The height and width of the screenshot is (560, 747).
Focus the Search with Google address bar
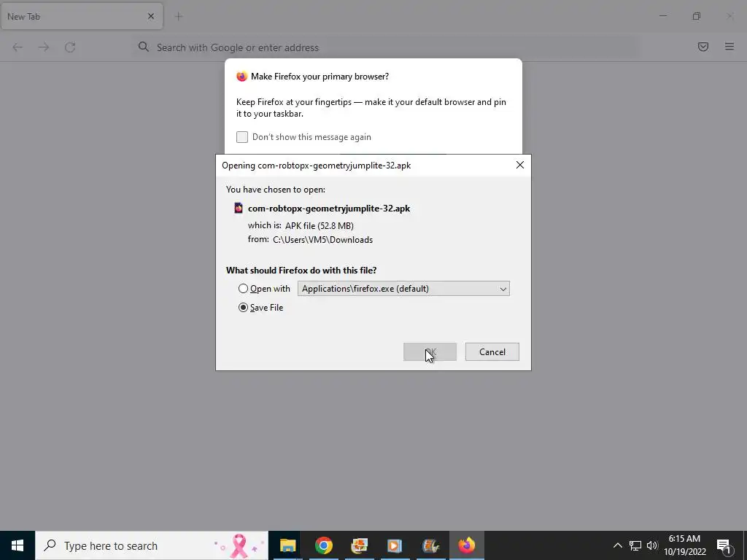386,47
